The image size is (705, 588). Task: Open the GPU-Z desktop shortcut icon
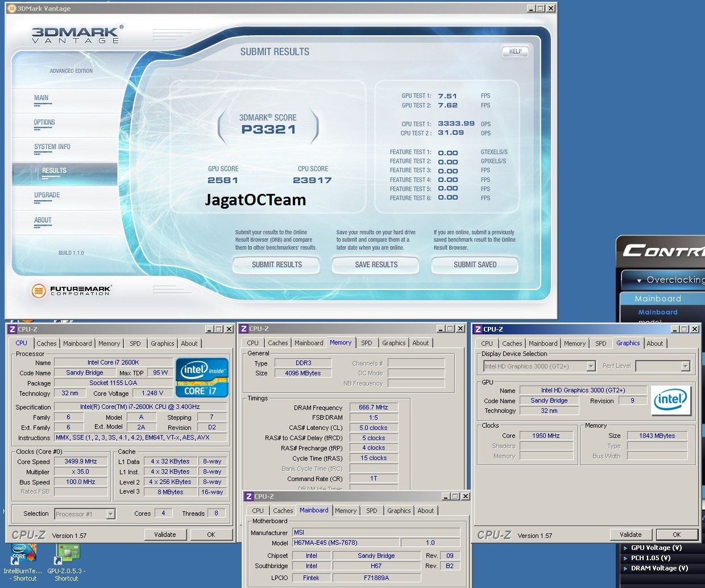click(x=67, y=556)
